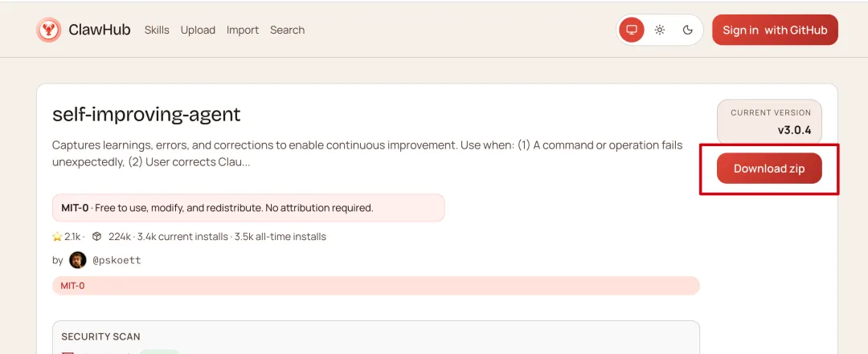Click the ClawHub lobster logo icon
The width and height of the screenshot is (868, 354).
pos(49,31)
